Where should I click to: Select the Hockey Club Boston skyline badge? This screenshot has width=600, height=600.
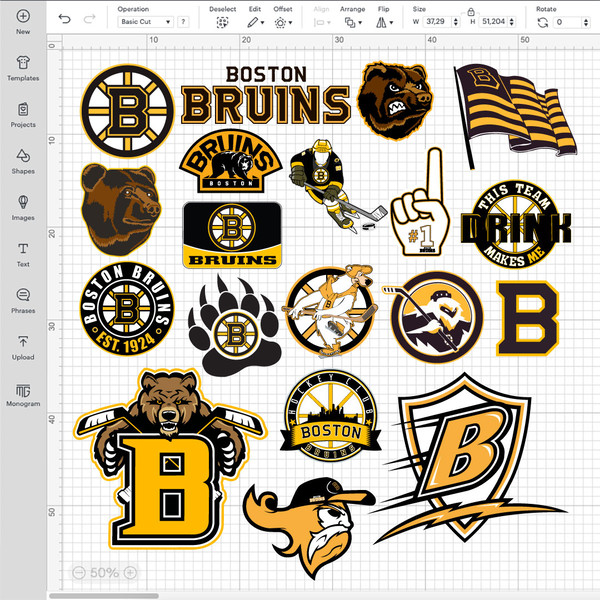pos(331,416)
